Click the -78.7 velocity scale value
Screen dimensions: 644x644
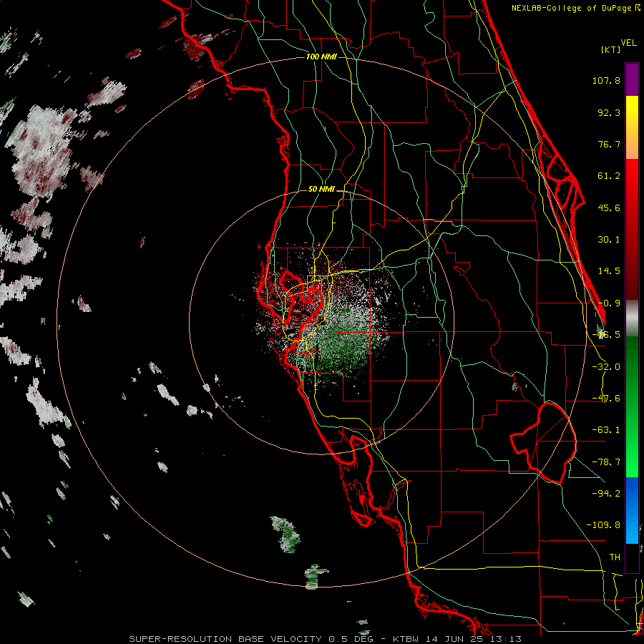point(606,462)
